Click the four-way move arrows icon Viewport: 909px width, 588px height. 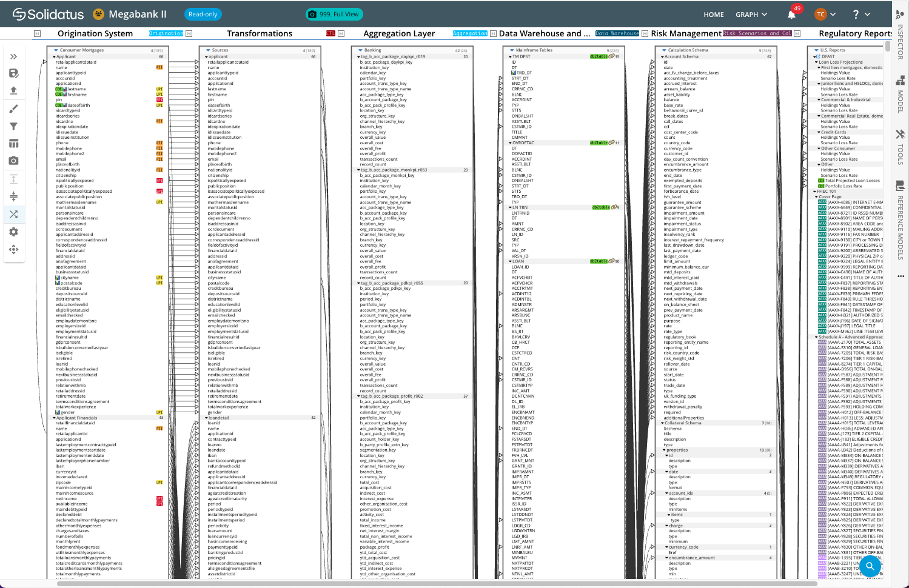pyautogui.click(x=13, y=249)
